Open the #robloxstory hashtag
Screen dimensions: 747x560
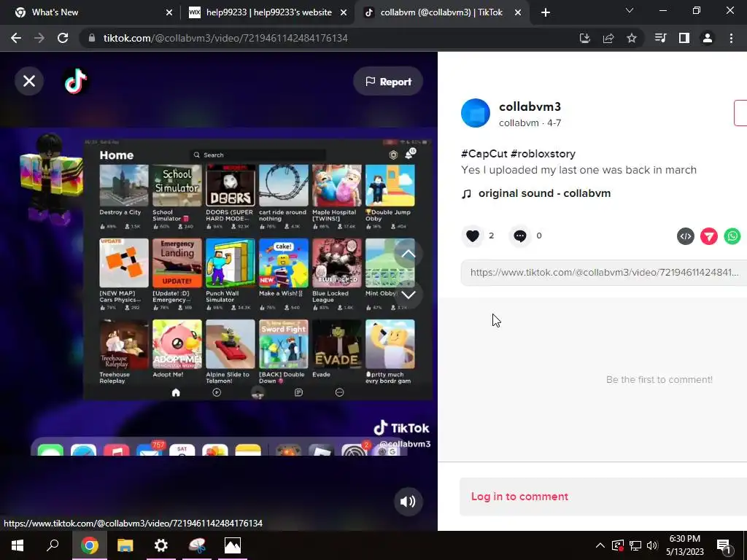[x=543, y=153]
